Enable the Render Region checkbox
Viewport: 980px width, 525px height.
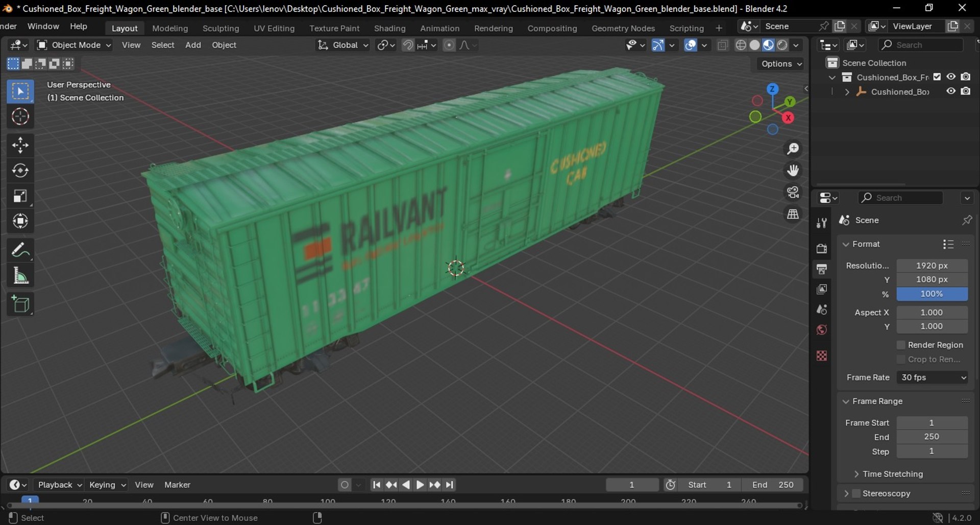pos(901,345)
